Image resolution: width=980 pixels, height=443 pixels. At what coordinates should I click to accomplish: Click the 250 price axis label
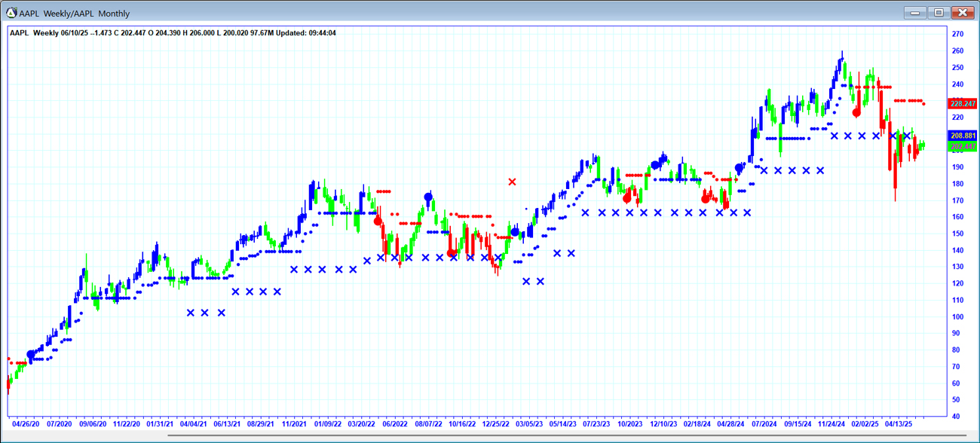click(x=958, y=68)
